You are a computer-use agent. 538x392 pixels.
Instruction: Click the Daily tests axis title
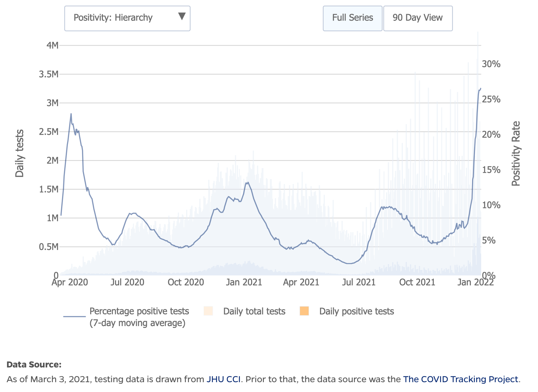click(x=19, y=153)
